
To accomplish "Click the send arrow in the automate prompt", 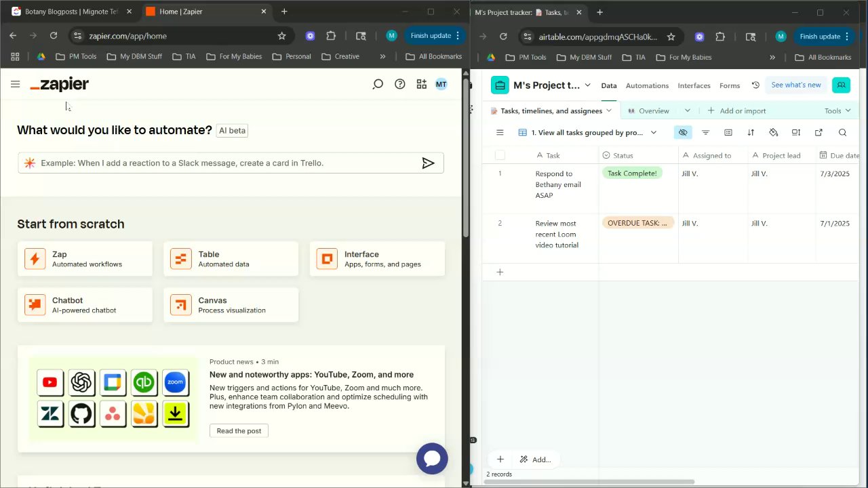I will tap(428, 163).
